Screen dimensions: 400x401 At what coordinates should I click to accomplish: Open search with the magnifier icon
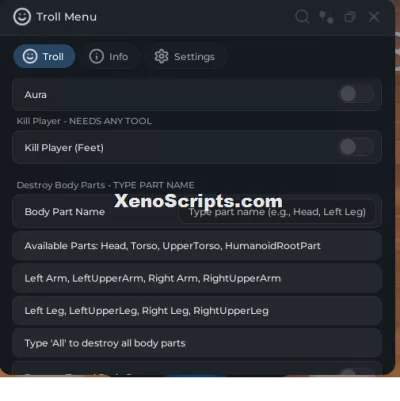tap(302, 17)
